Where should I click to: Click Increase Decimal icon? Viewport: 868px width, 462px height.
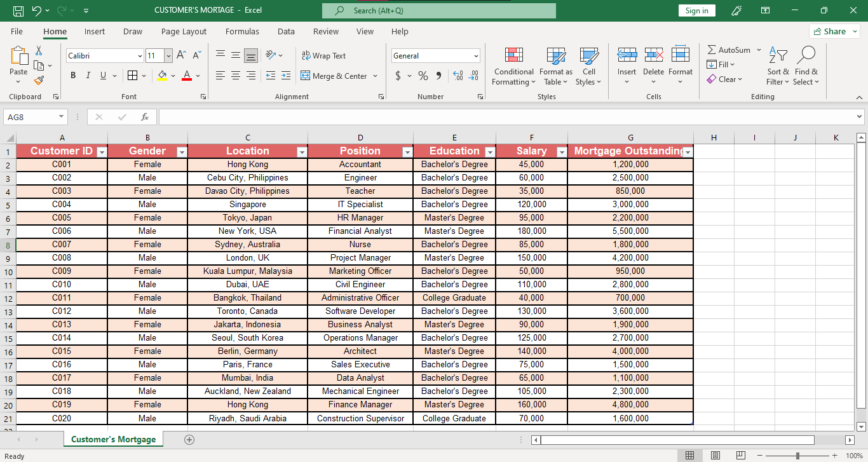click(x=458, y=76)
